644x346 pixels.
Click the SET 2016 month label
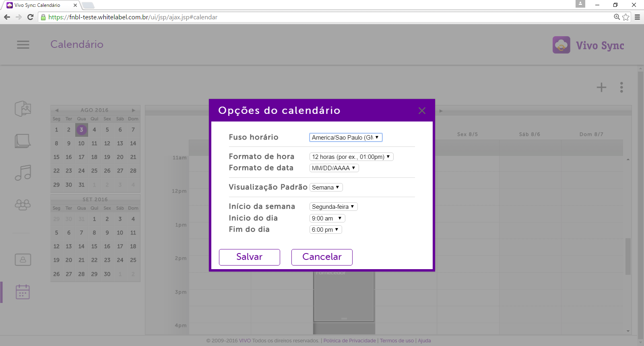pos(95,200)
